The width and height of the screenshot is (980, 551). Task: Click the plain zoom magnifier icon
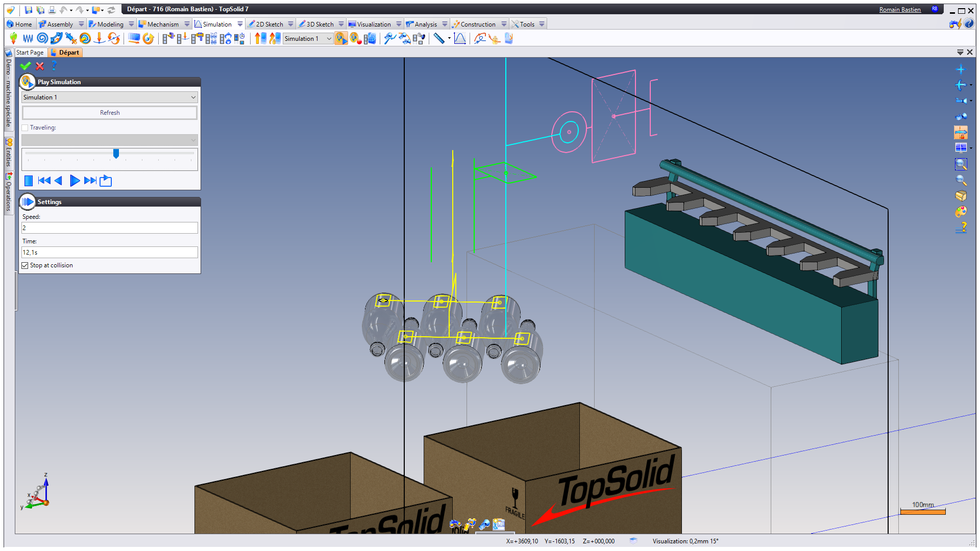(961, 180)
